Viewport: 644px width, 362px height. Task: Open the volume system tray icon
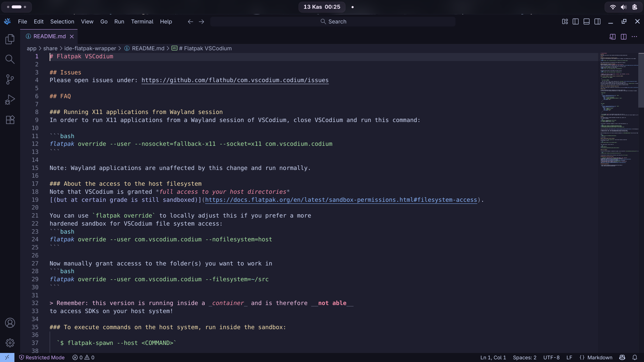click(x=624, y=7)
